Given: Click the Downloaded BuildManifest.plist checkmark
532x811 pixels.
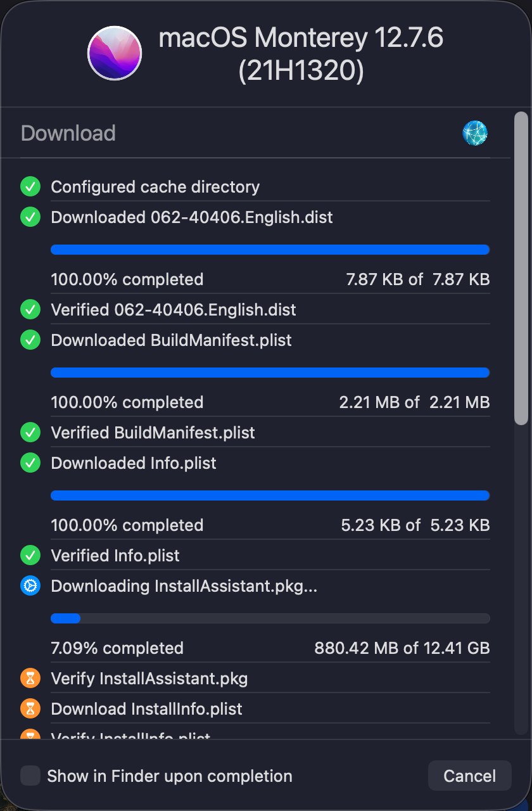Looking at the screenshot, I should pyautogui.click(x=30, y=340).
